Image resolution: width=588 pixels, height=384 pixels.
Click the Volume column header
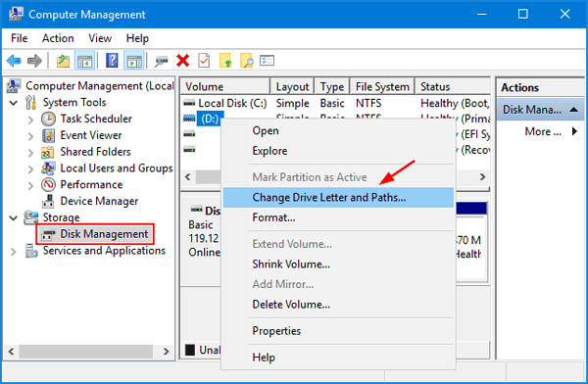pos(225,86)
